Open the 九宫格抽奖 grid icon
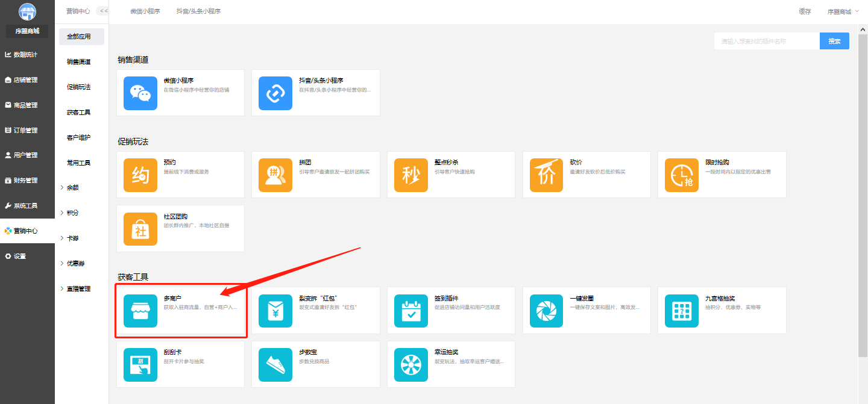 pos(682,311)
